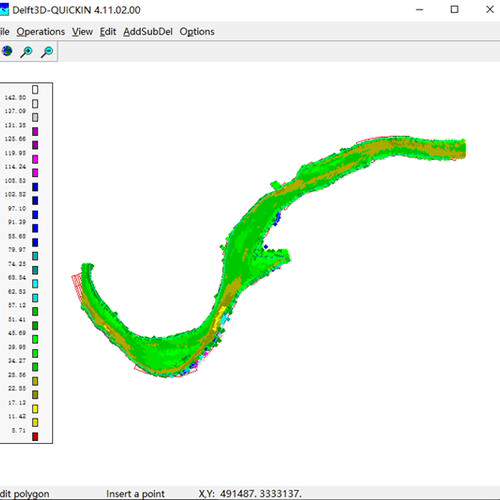500x500 pixels.
Task: Maximize the QUICKIN window
Action: click(454, 9)
